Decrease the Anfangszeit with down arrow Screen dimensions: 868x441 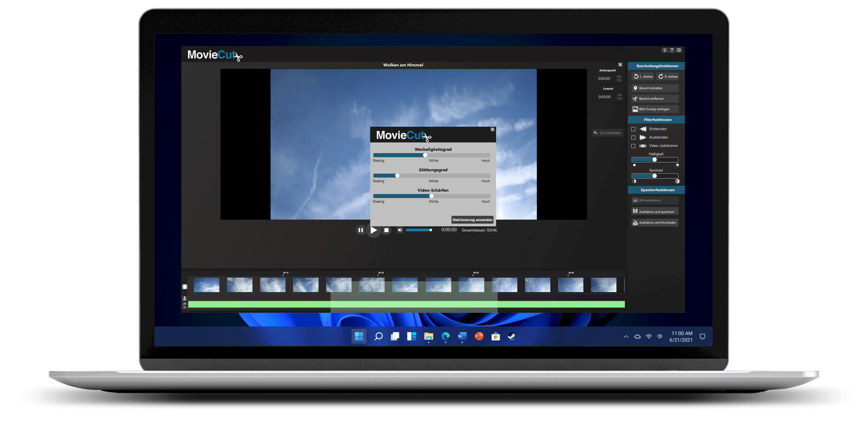619,80
